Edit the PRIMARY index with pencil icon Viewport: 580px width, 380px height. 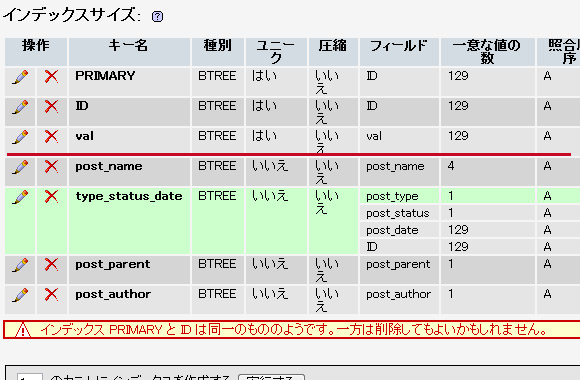point(20,77)
